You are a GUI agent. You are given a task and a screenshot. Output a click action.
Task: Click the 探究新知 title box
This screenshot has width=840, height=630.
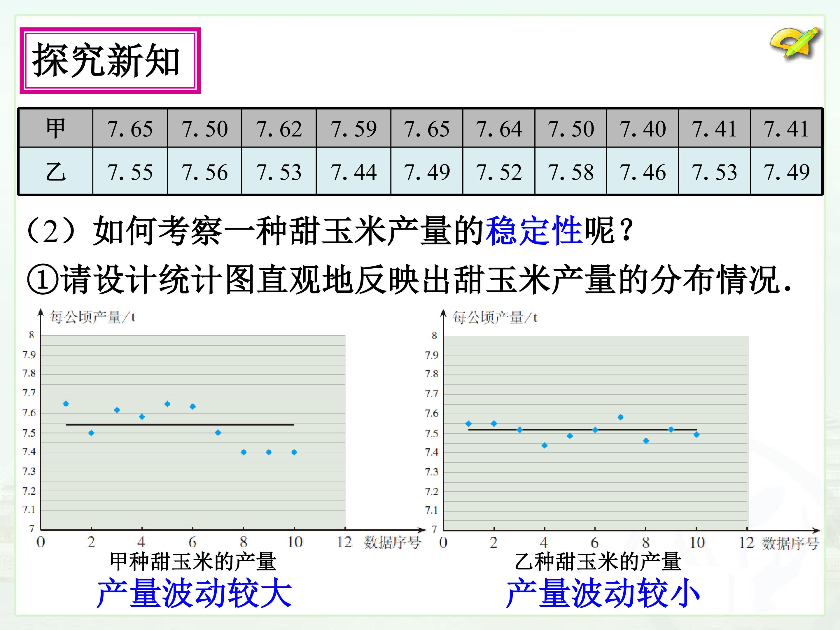[110, 60]
